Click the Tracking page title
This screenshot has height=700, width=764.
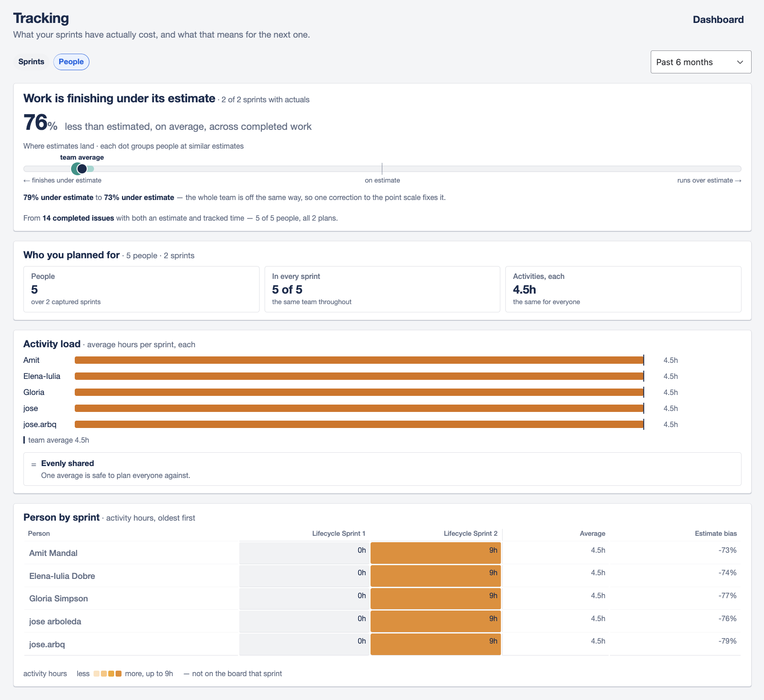tap(41, 18)
